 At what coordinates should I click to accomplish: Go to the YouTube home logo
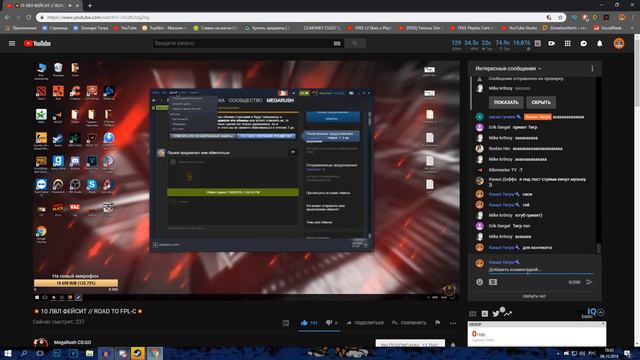coord(37,43)
